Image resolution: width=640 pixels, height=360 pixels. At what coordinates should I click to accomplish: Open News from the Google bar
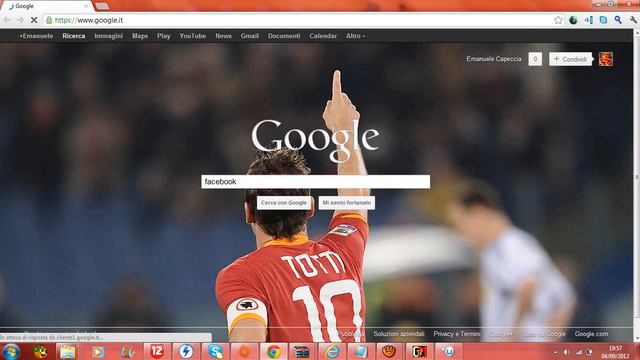223,36
